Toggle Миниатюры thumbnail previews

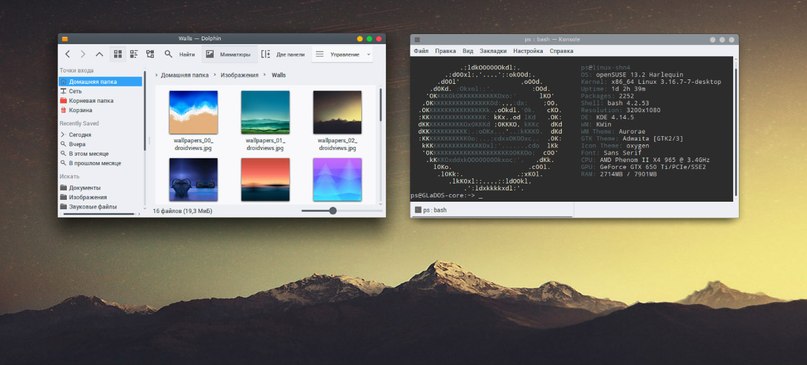229,54
